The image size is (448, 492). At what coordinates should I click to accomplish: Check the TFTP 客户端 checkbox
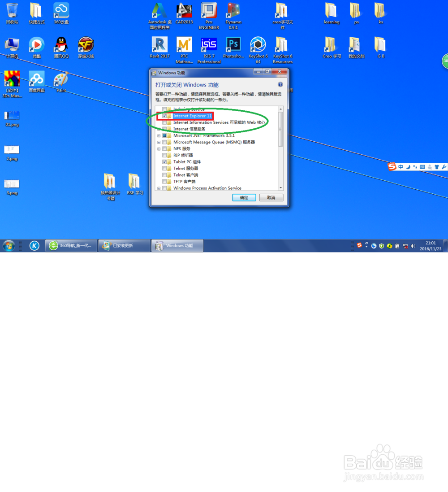click(x=164, y=182)
